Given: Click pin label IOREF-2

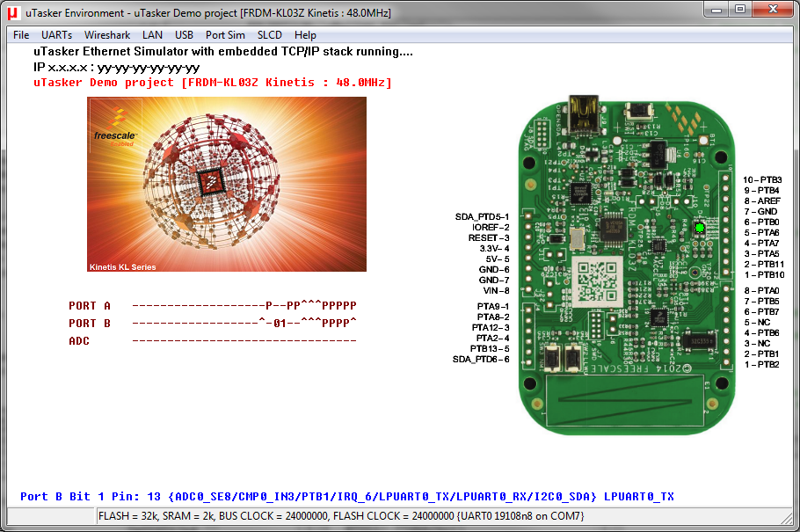Looking at the screenshot, I should 491,227.
